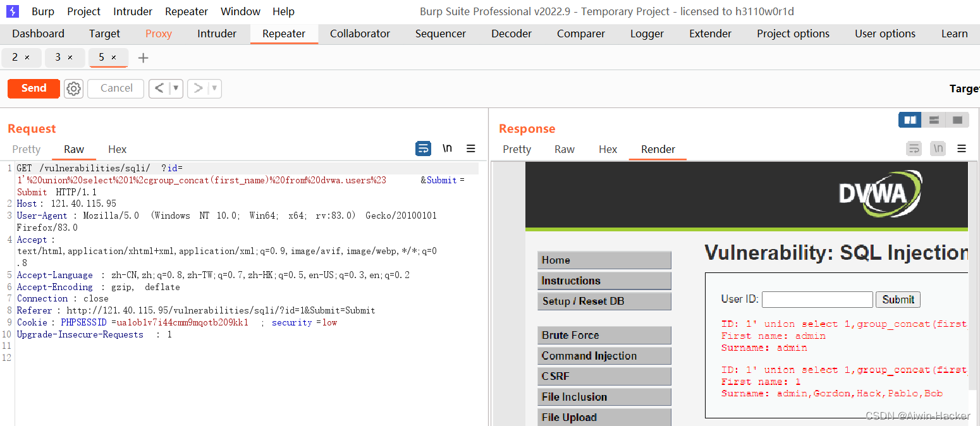Viewport: 980px width, 426px height.
Task: Open the Learn tab
Action: (x=955, y=34)
